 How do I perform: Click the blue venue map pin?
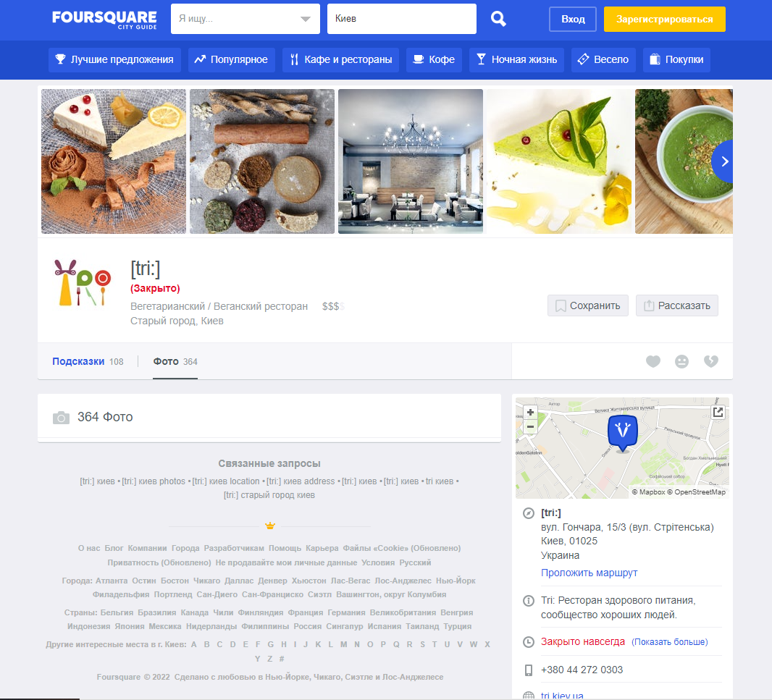(623, 433)
